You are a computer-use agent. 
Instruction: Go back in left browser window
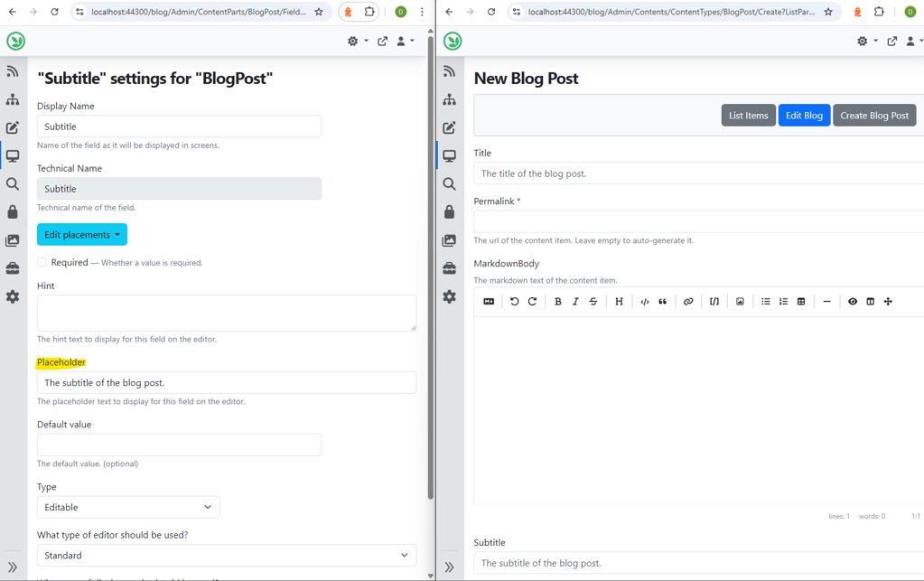13,12
